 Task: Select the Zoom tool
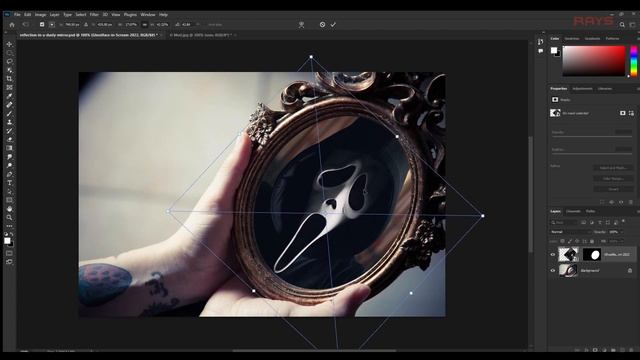coord(9,218)
